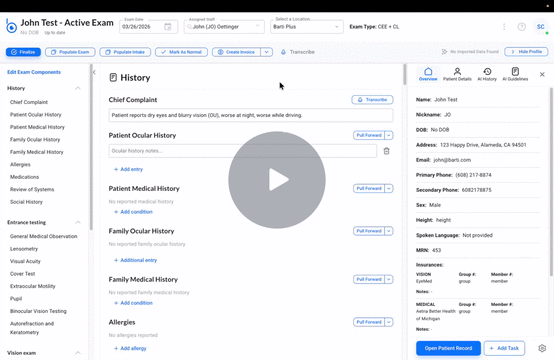Click Additional entry under Family Ocular History

pyautogui.click(x=135, y=260)
